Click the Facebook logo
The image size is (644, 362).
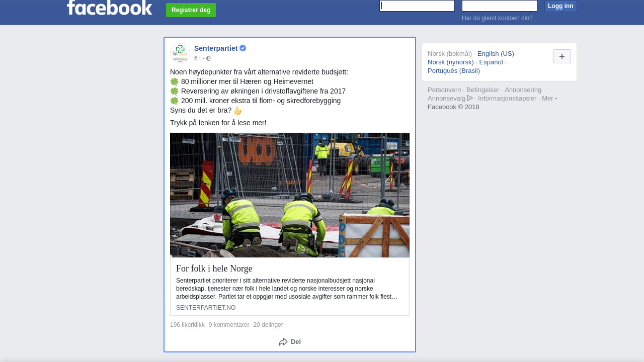pos(109,8)
